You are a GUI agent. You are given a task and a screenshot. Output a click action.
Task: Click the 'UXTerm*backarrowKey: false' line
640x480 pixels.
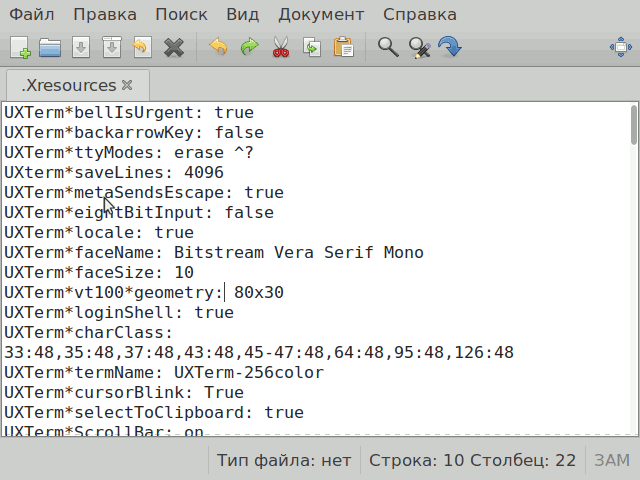click(x=134, y=133)
